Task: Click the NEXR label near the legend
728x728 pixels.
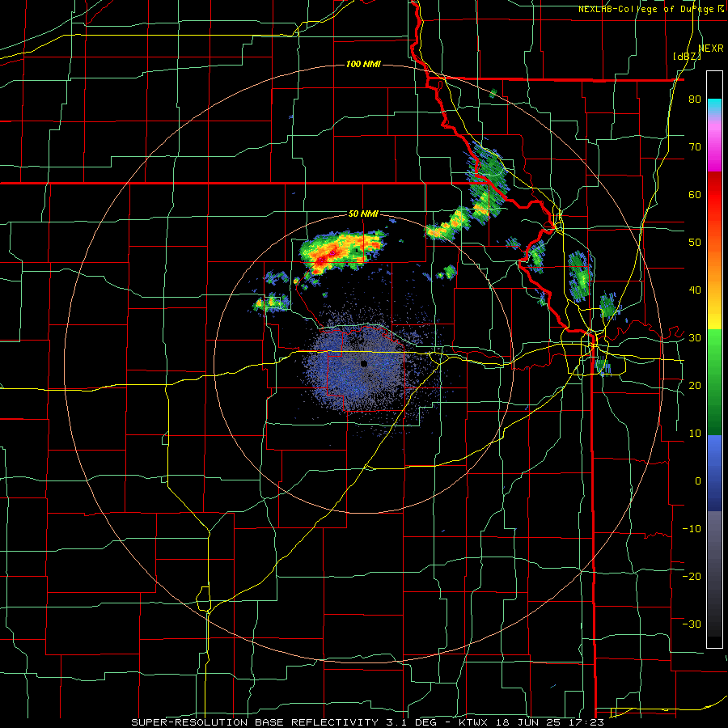Action: pos(711,49)
